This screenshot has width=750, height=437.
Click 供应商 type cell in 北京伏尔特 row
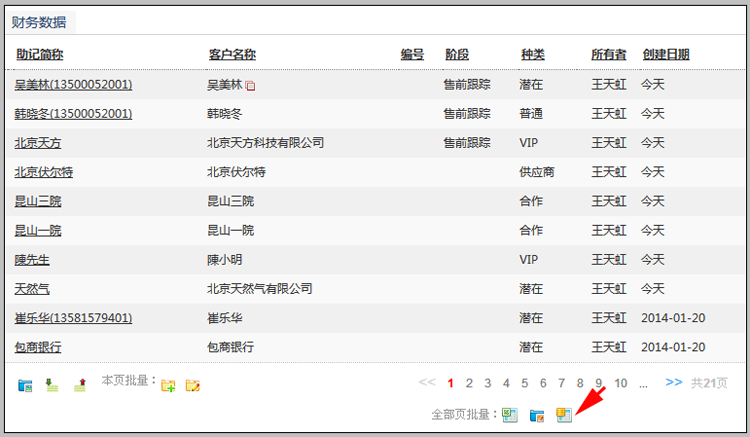(x=537, y=172)
